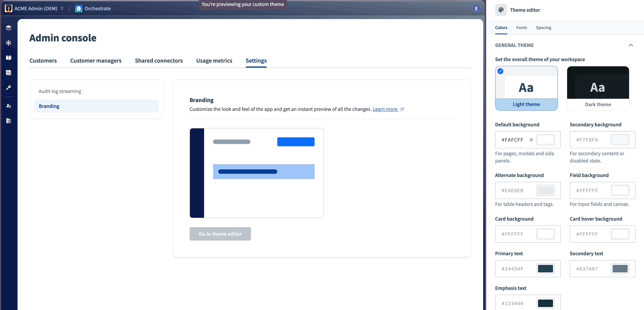This screenshot has width=644, height=310.
Task: Click the stacked layers icon in sidebar
Action: click(9, 28)
